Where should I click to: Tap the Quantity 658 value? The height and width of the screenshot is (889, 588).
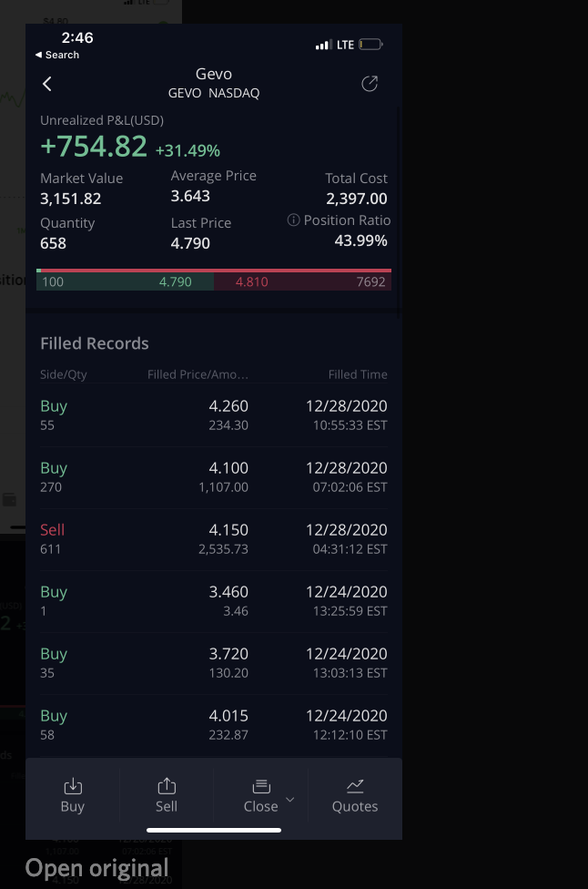click(x=54, y=243)
